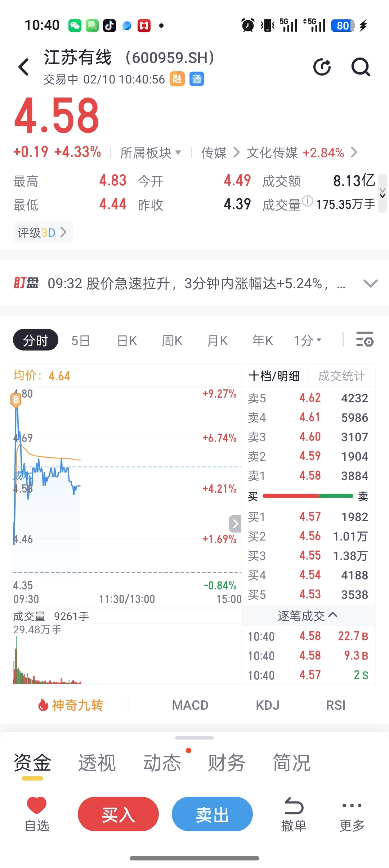Viewport: 389px width, 868px height.
Task: Open chart settings icon beside 1分
Action: click(x=365, y=340)
